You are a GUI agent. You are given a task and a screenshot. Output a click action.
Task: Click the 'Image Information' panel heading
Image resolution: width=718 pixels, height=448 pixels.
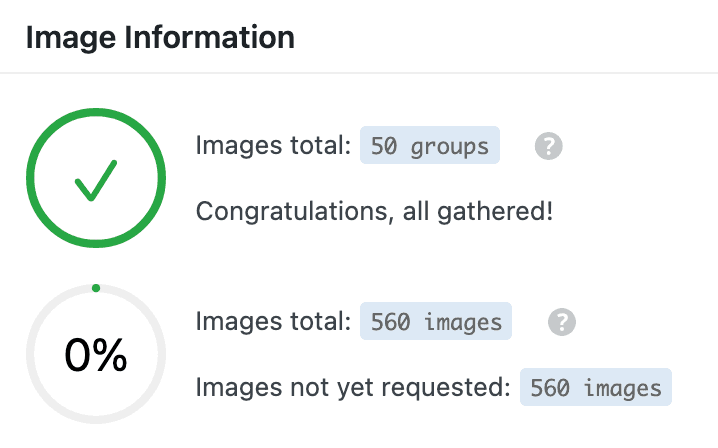point(160,38)
